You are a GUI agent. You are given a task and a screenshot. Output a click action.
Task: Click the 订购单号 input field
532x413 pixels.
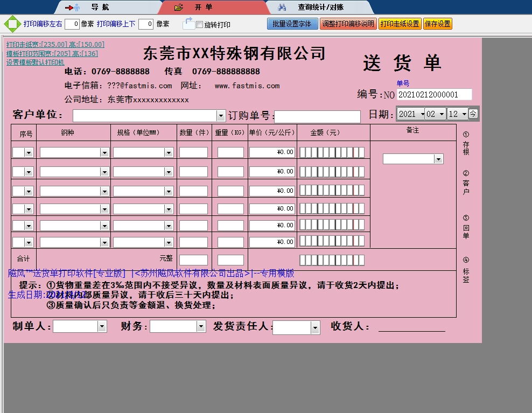317,117
